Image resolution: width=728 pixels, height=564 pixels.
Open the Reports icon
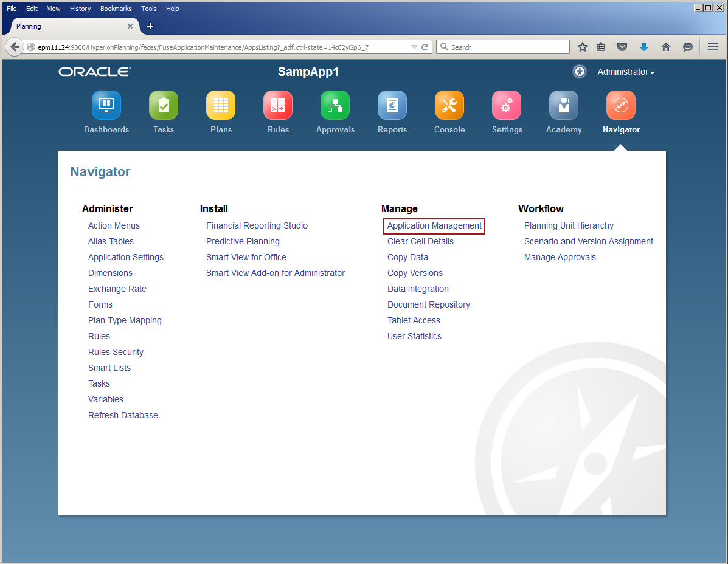392,105
